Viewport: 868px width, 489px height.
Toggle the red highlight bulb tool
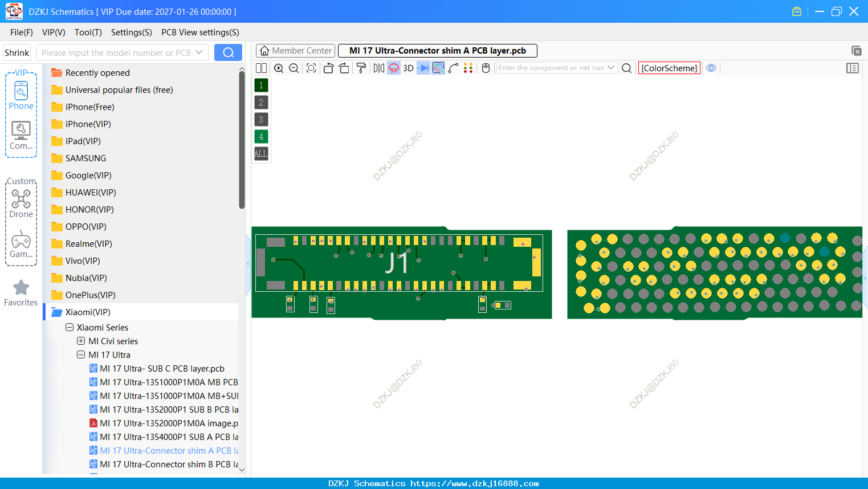click(394, 68)
